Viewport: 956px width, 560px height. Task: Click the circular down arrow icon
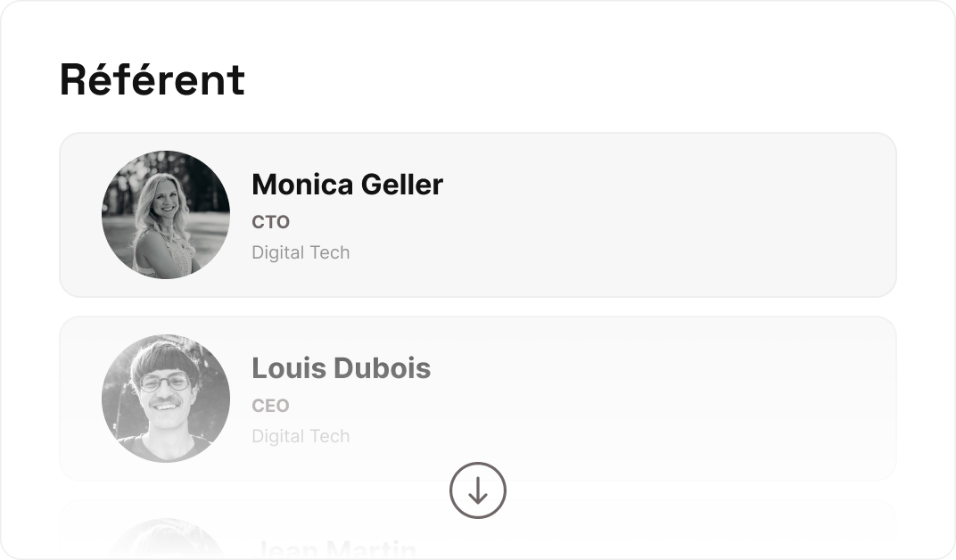(x=477, y=490)
